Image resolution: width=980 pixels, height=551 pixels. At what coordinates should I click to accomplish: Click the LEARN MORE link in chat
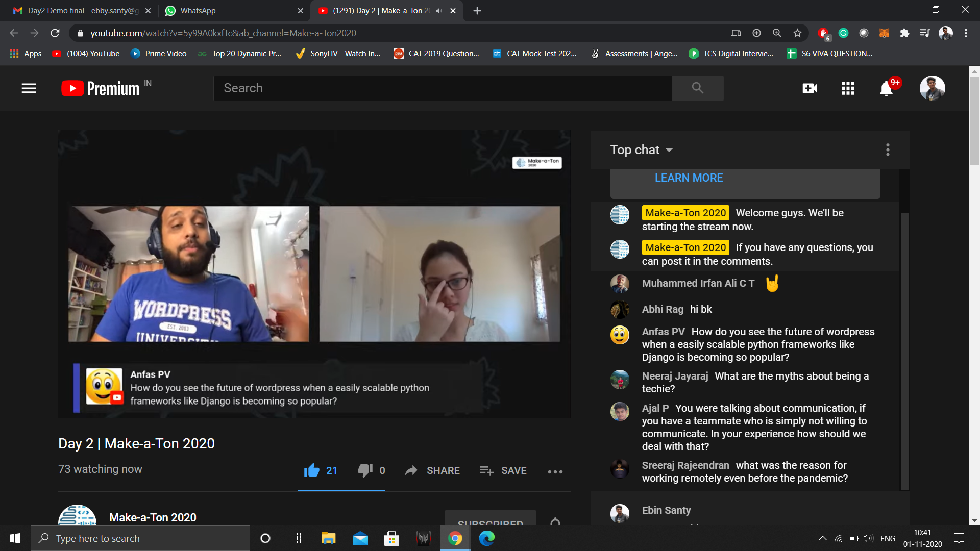689,178
